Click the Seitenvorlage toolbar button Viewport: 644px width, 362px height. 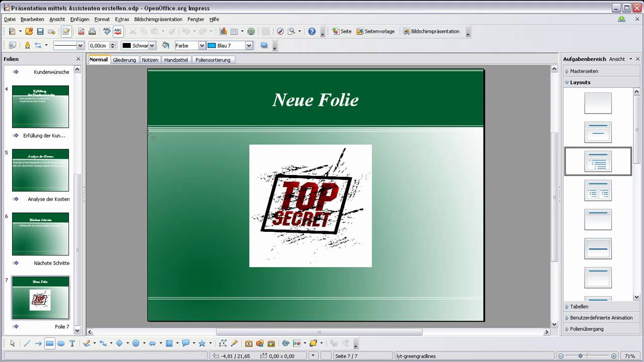point(375,31)
